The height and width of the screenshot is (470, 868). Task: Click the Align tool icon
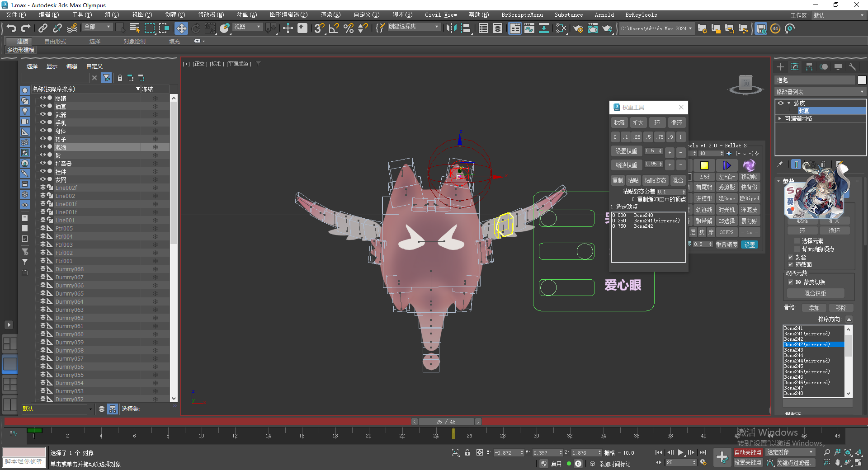click(x=466, y=28)
